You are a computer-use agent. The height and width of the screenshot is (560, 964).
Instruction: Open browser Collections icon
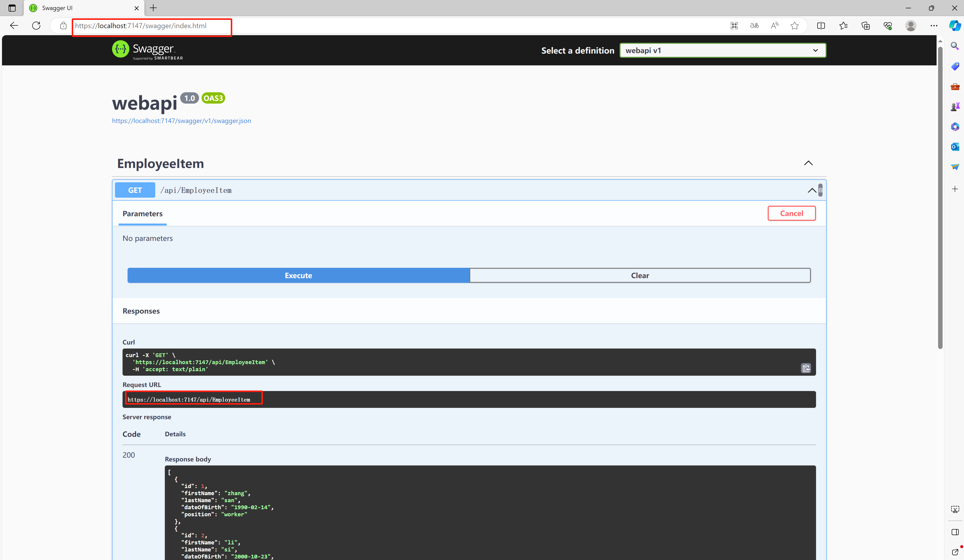pos(865,26)
